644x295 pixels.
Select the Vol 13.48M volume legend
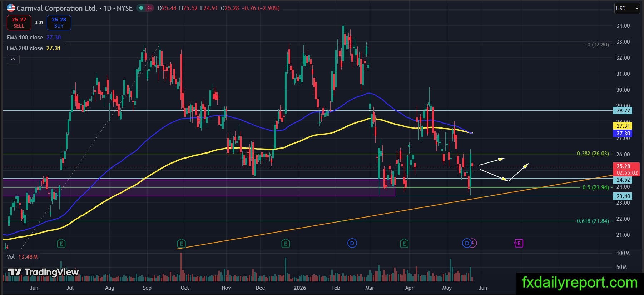pyautogui.click(x=22, y=257)
